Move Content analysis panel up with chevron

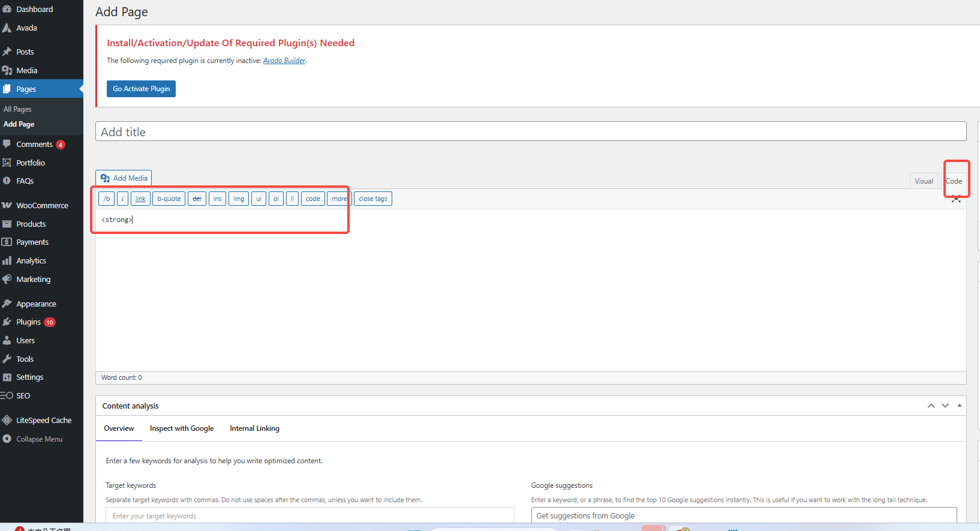click(931, 406)
